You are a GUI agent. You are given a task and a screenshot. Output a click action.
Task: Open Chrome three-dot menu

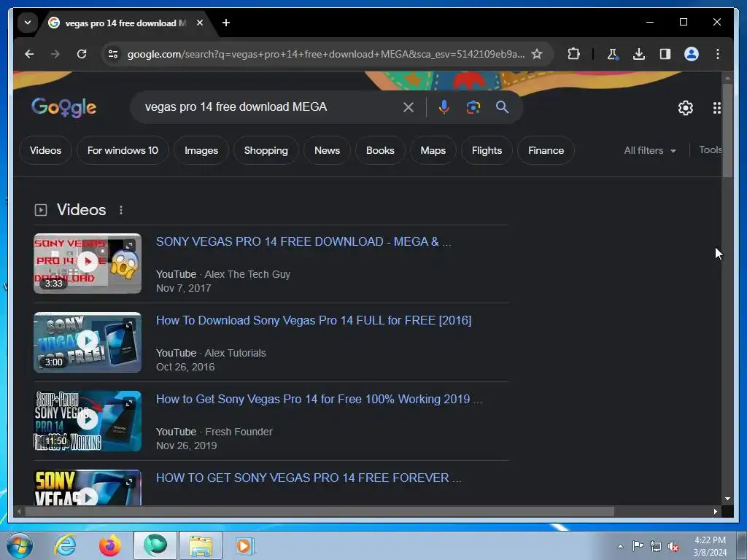[718, 54]
